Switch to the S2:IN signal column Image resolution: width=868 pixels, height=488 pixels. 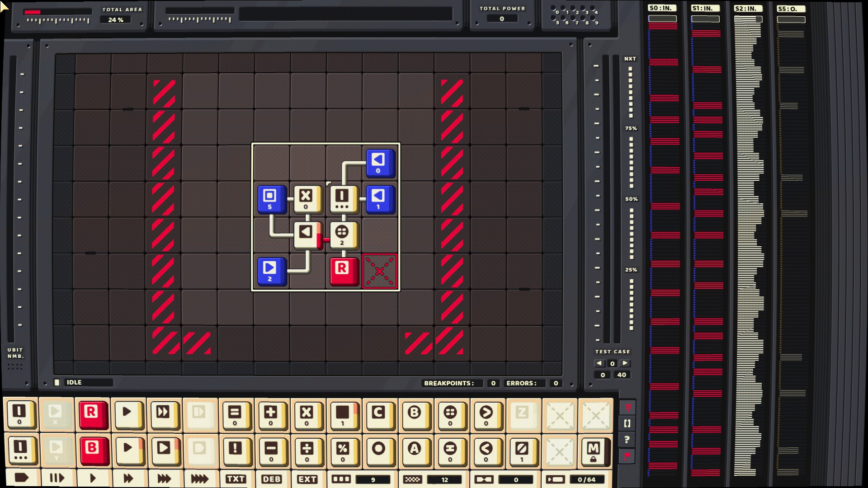748,9
